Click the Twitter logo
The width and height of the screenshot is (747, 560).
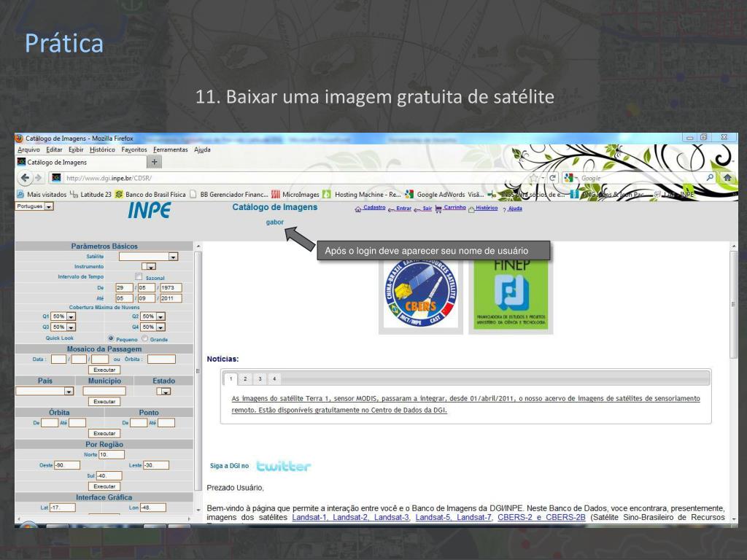[x=284, y=466]
